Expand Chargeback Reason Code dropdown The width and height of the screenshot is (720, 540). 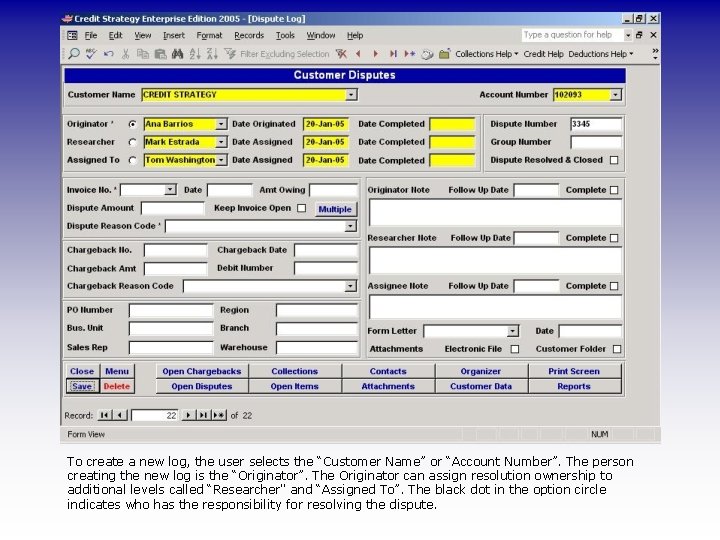click(x=351, y=286)
